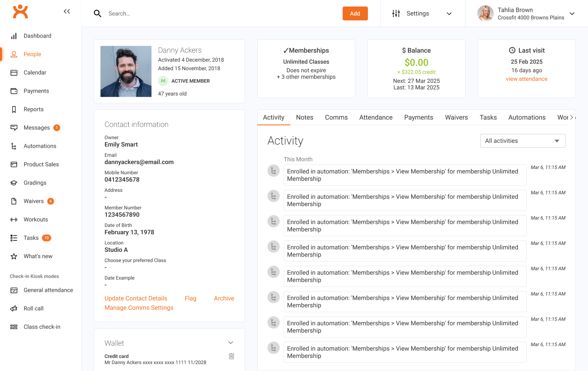Click the active member M status badge
588x371 pixels.
pos(163,81)
